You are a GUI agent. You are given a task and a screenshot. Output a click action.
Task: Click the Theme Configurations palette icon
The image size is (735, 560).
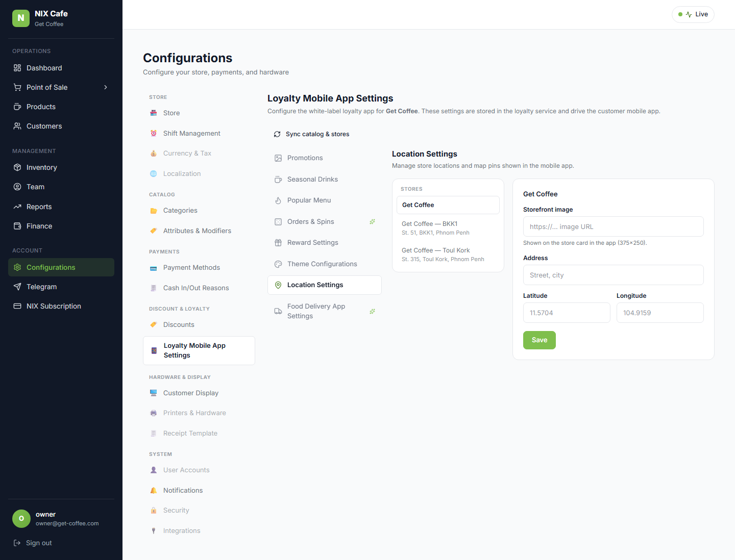(278, 264)
